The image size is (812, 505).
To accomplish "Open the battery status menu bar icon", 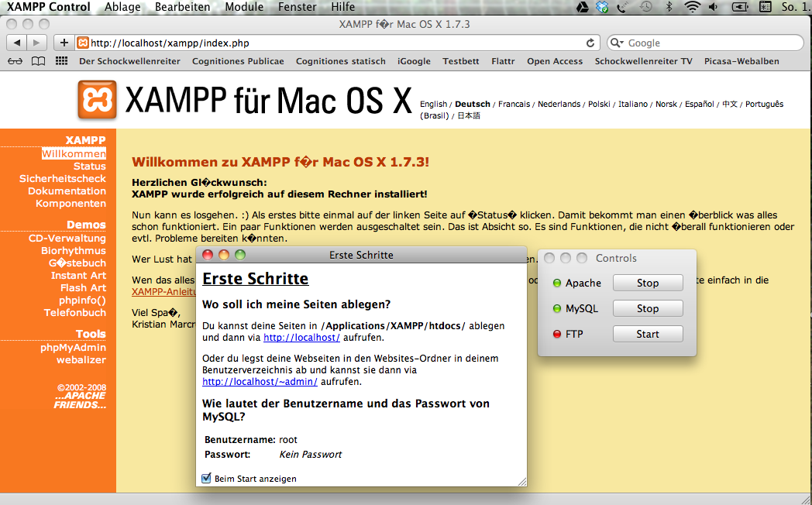I will 739,7.
